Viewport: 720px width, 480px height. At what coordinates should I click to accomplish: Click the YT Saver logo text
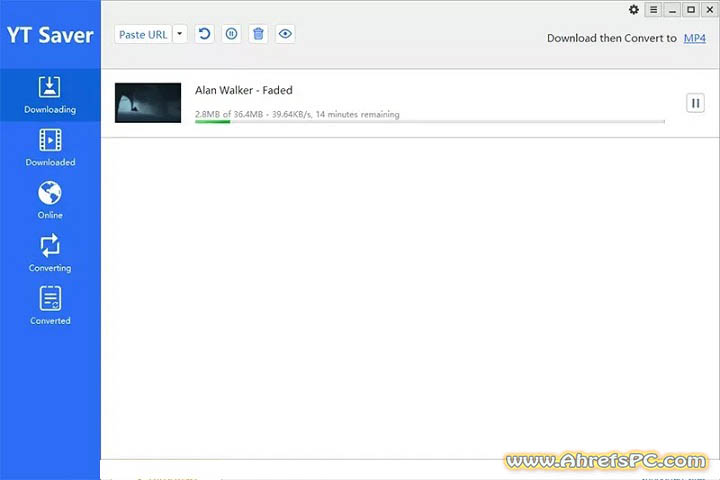pyautogui.click(x=50, y=35)
